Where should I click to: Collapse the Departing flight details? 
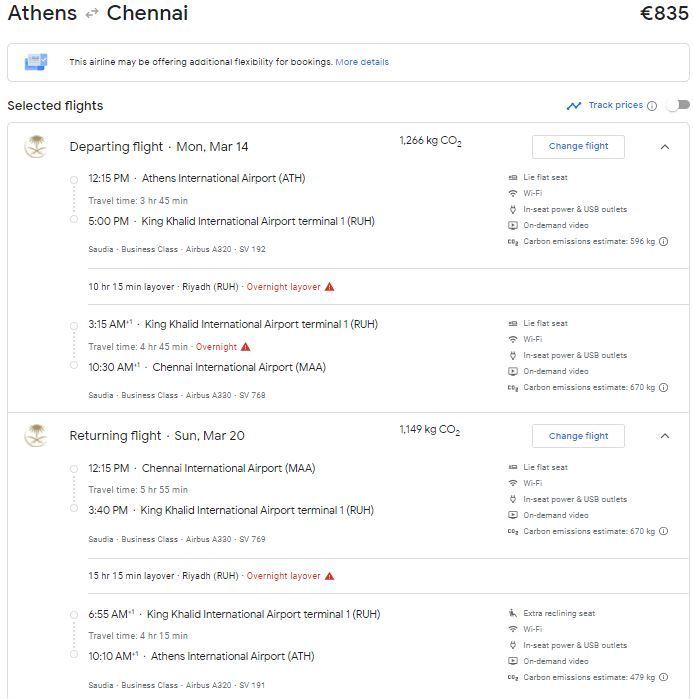pyautogui.click(x=664, y=147)
